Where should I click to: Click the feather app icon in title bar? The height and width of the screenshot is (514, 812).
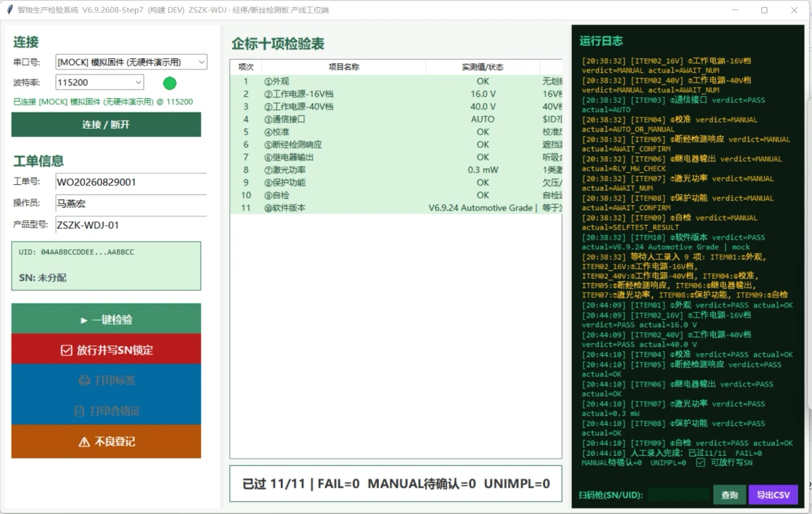(x=8, y=10)
